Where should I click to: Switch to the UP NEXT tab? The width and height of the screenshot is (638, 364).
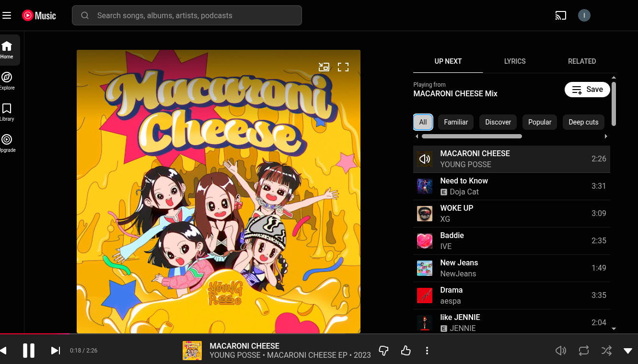click(x=448, y=61)
